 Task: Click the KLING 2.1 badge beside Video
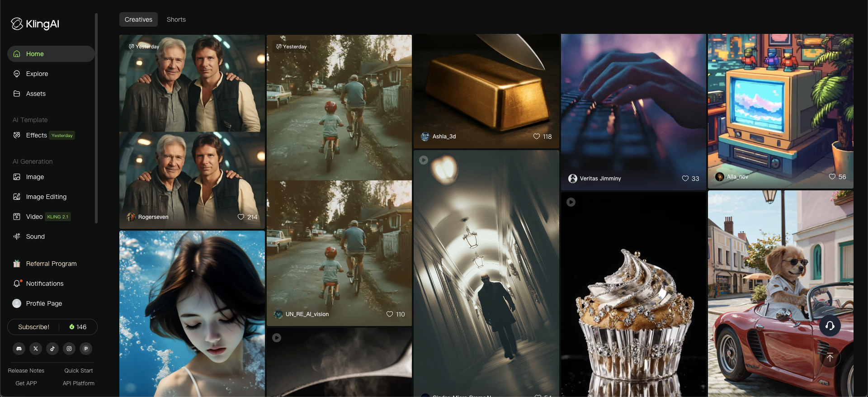tap(58, 217)
